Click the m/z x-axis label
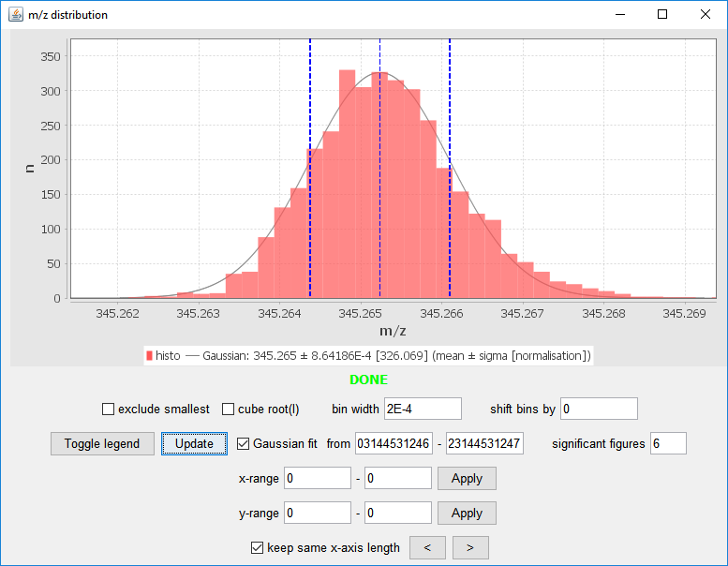This screenshot has height=566, width=728. pos(393,331)
